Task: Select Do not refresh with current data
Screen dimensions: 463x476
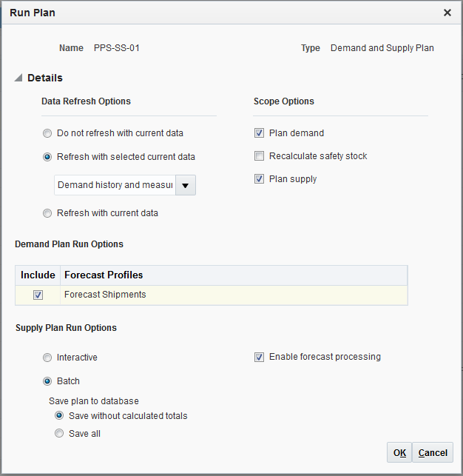Action: [x=48, y=133]
